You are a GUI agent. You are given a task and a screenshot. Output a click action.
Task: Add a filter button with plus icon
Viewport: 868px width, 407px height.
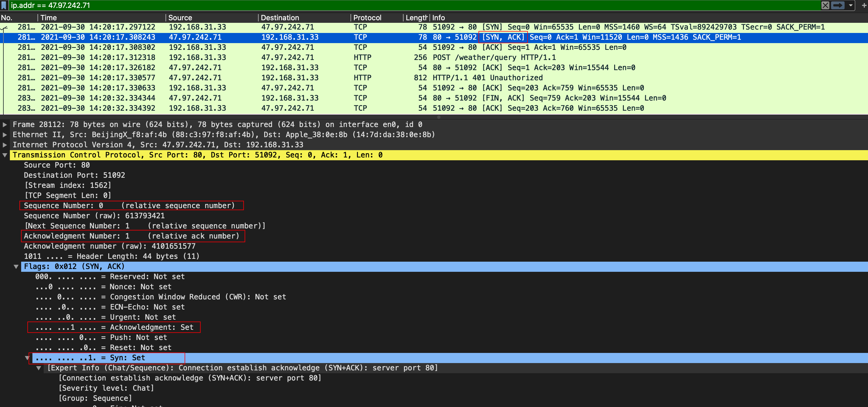coord(863,5)
